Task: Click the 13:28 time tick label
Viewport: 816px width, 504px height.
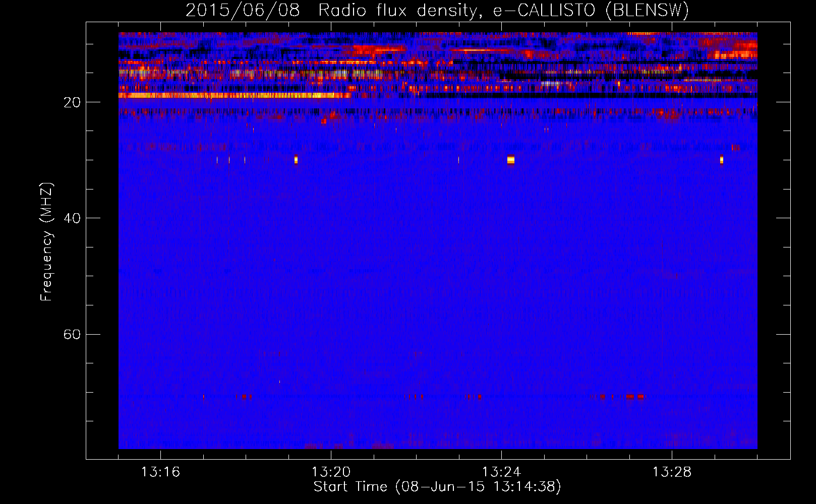Action: click(672, 472)
